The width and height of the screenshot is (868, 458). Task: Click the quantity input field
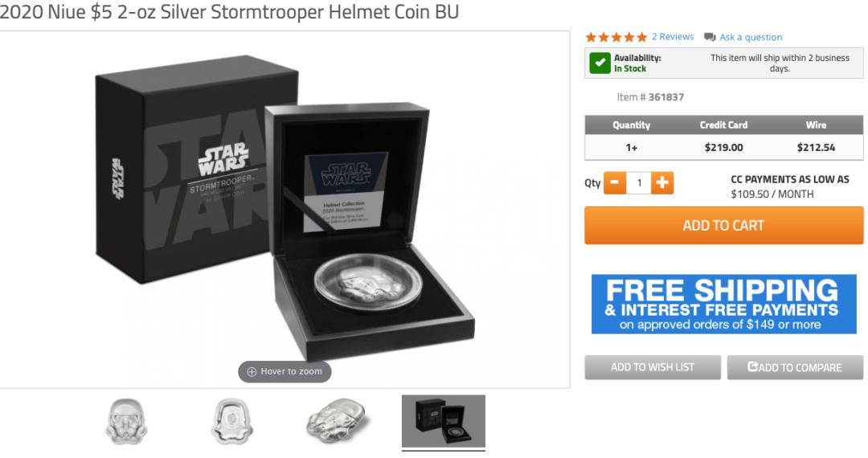[x=639, y=183]
